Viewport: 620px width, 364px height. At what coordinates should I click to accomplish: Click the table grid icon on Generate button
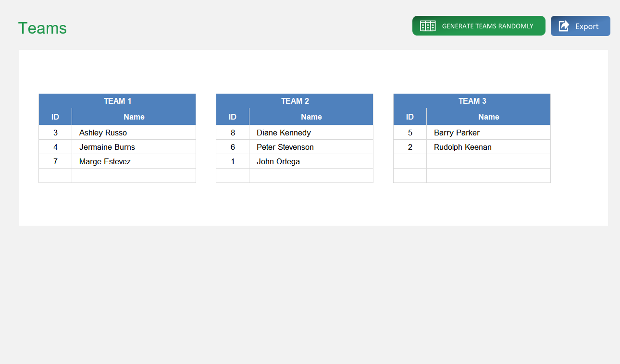(x=427, y=26)
